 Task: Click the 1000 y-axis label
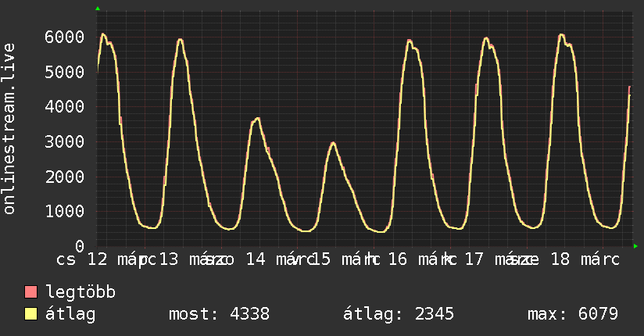65,211
